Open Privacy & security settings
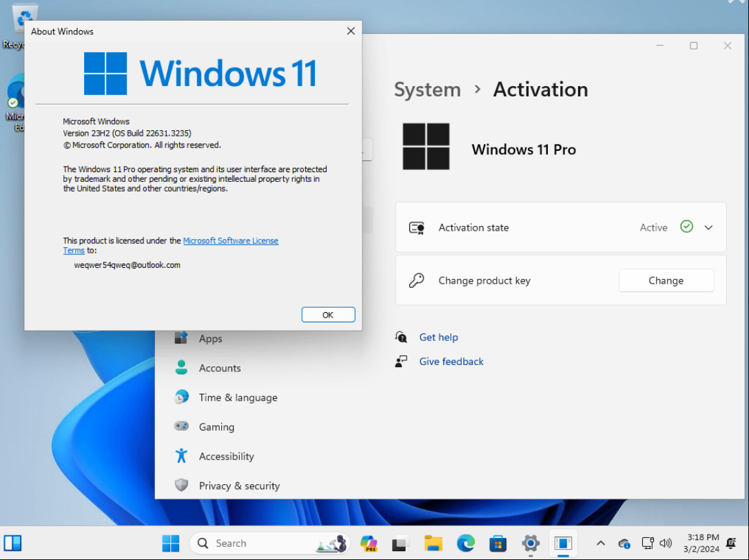 click(x=239, y=486)
